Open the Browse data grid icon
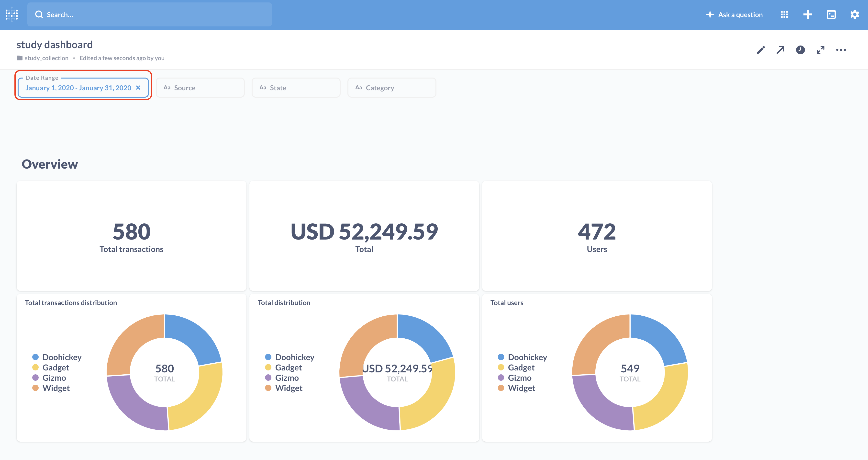The height and width of the screenshot is (460, 868). 784,14
